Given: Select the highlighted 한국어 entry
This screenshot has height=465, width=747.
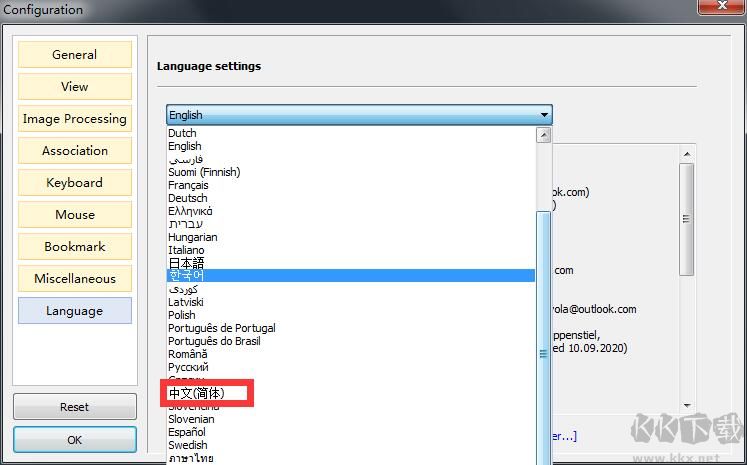Looking at the screenshot, I should [351, 275].
